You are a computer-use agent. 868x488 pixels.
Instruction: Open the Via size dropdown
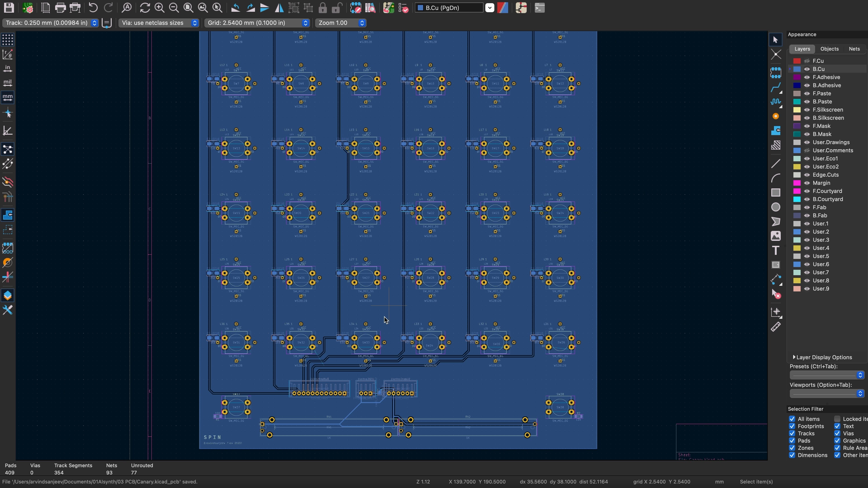click(x=159, y=23)
